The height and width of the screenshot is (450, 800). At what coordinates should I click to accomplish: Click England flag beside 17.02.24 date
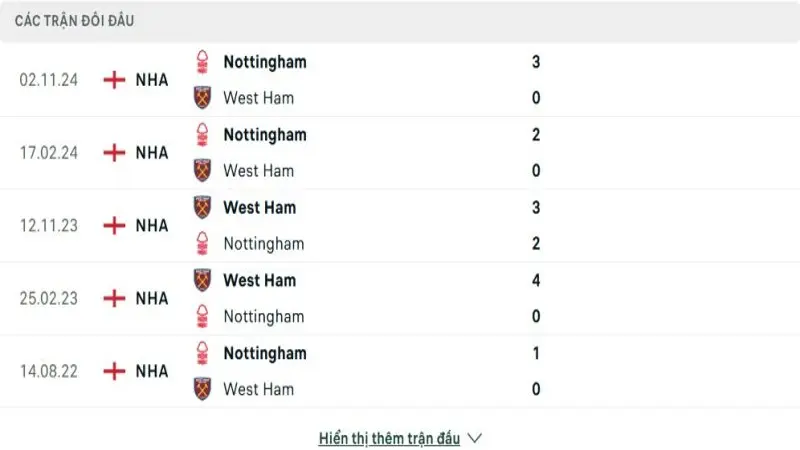pos(115,153)
